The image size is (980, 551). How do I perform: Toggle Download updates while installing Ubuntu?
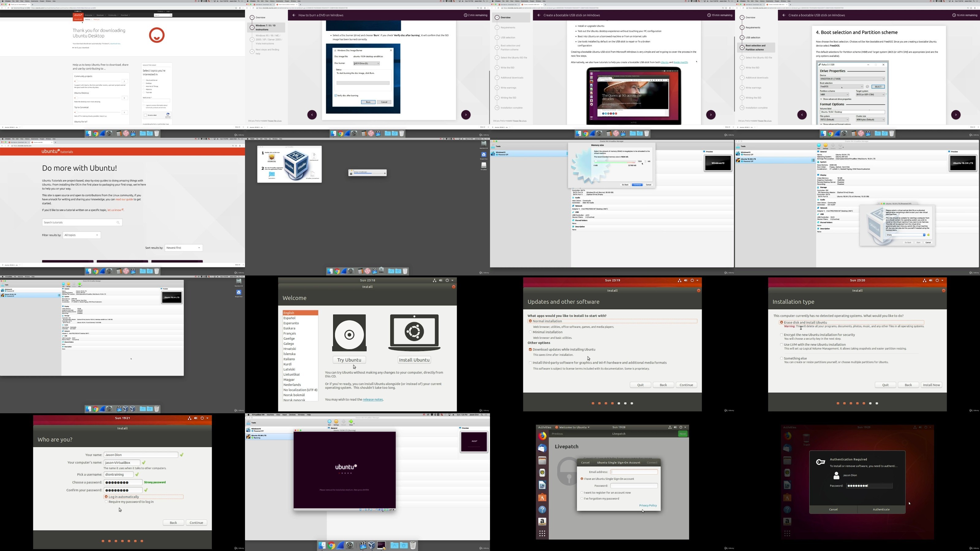(x=530, y=350)
